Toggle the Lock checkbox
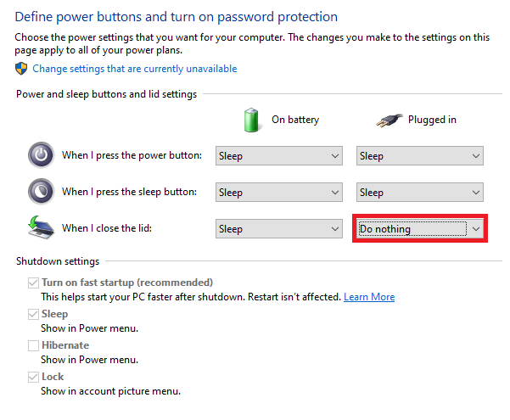510x420 pixels. tap(33, 377)
